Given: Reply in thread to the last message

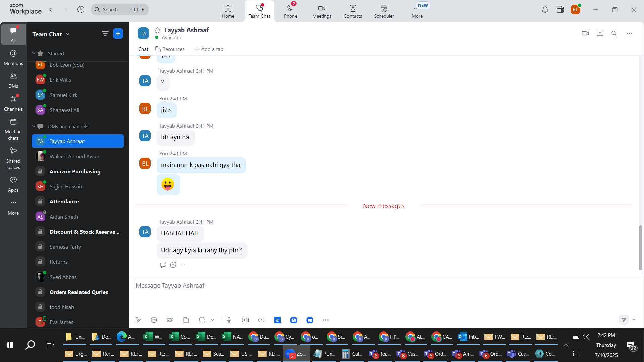Looking at the screenshot, I should [x=163, y=265].
